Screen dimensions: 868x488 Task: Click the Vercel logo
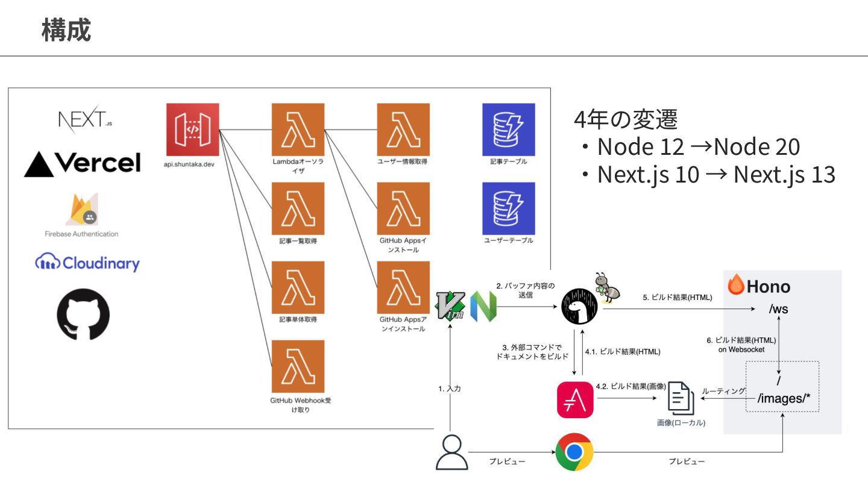point(82,163)
